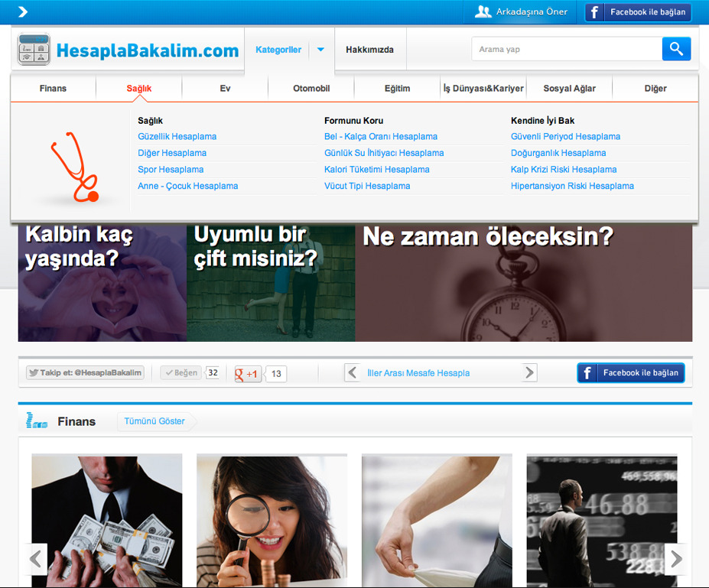Follow @HesaplaBakalim on Twitter

(x=85, y=372)
